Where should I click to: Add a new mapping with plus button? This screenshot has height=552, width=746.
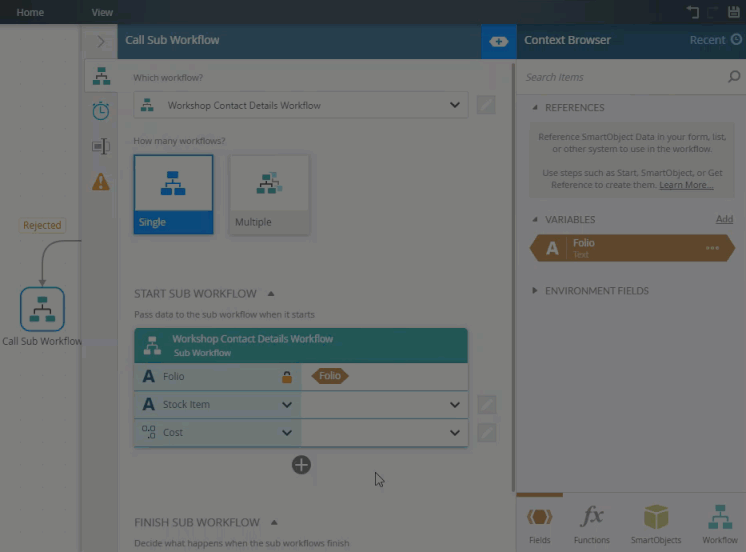coord(301,465)
